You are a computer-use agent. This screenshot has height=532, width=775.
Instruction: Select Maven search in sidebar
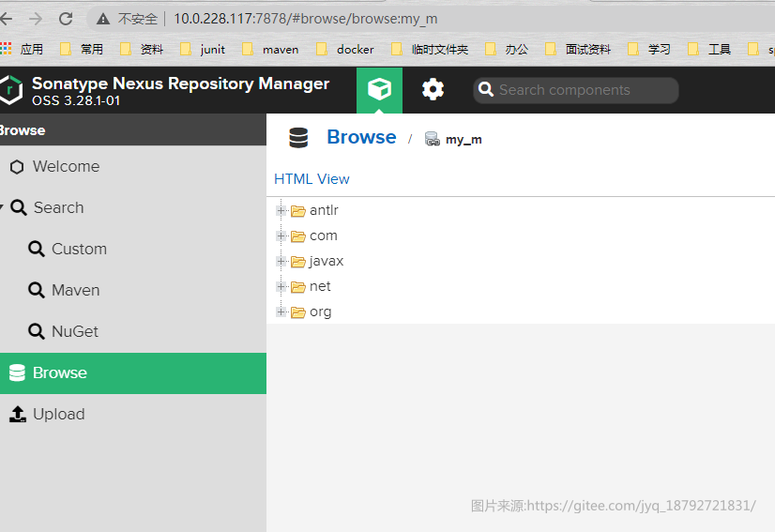(x=64, y=290)
